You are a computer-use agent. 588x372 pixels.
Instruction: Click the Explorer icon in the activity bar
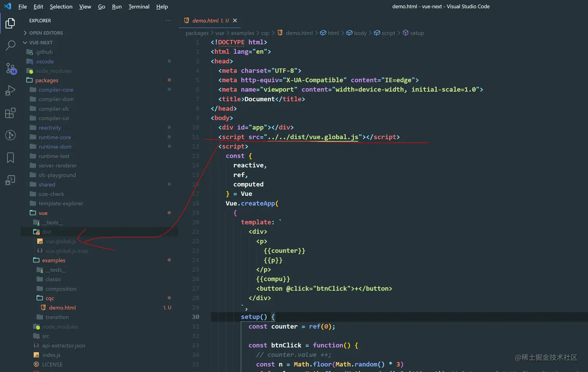click(10, 23)
